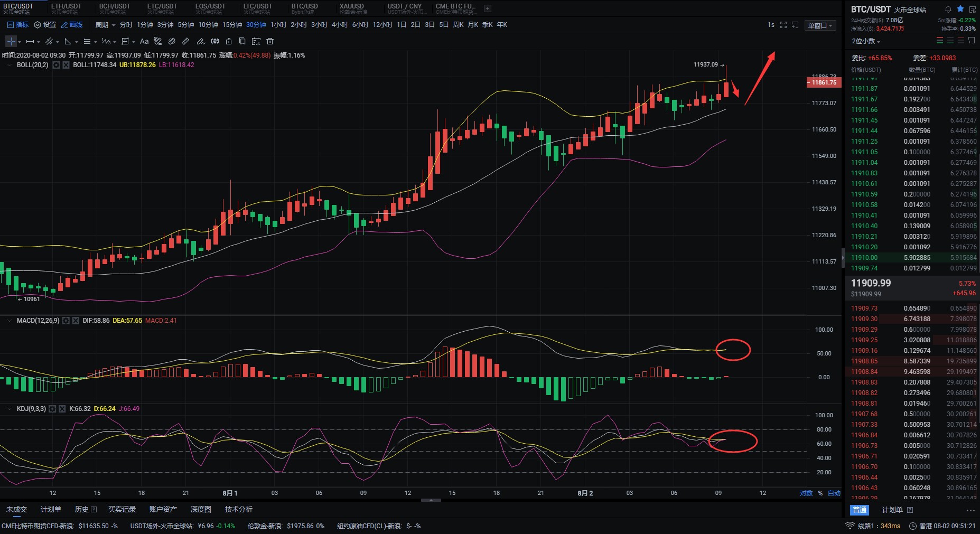Click the add window icon beside fullscreen
The height and width of the screenshot is (534, 980).
click(795, 25)
